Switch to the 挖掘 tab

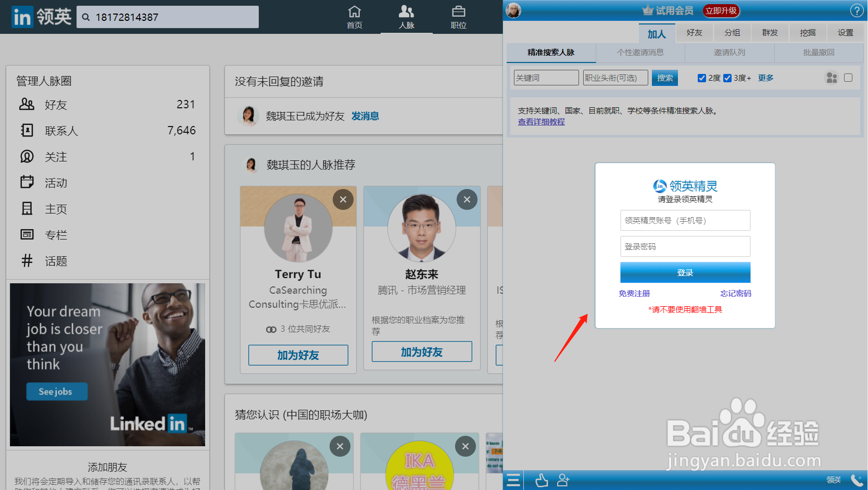pos(808,33)
